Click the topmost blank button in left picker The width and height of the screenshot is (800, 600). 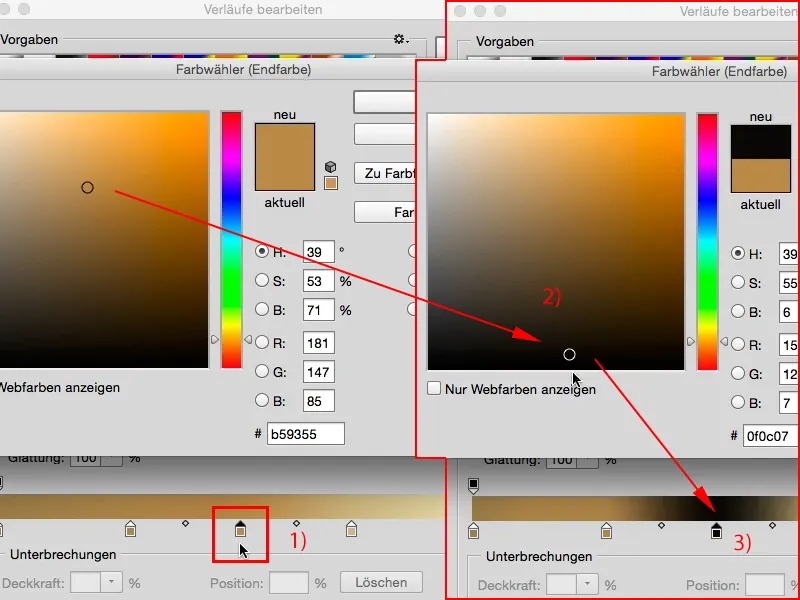(385, 102)
